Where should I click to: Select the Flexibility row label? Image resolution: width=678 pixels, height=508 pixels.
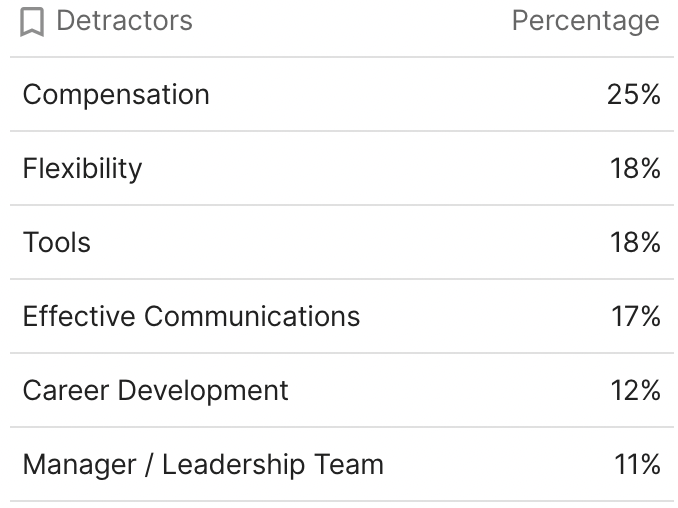coord(82,169)
